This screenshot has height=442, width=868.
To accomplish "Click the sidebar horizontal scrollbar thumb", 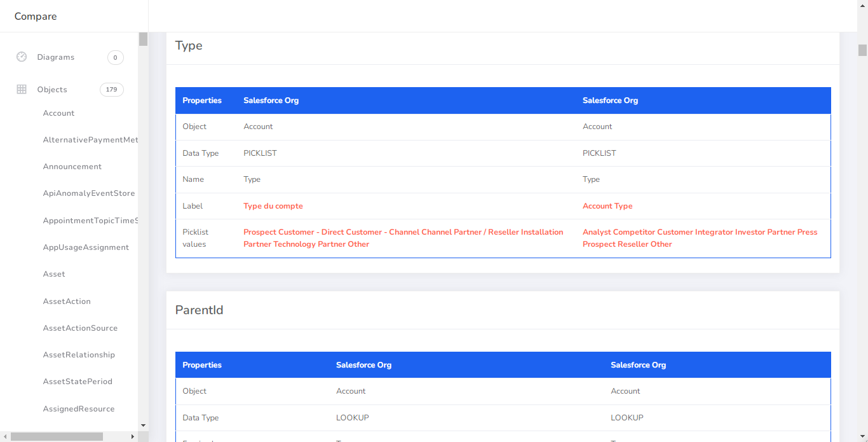I will (57, 436).
